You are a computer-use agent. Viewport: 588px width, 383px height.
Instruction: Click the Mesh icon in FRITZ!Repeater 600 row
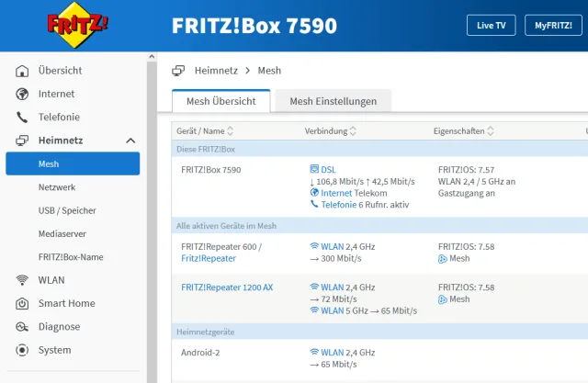coord(443,259)
